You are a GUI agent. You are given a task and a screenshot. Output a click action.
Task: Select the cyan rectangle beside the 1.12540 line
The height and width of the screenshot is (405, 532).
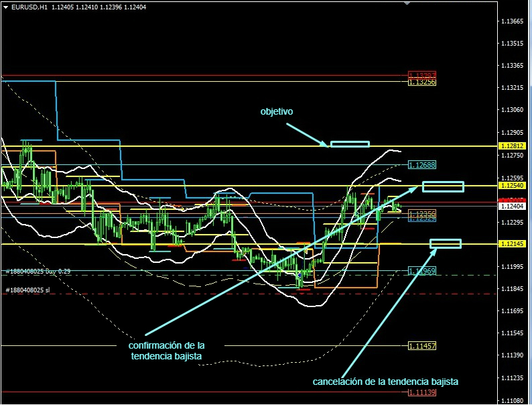click(443, 186)
